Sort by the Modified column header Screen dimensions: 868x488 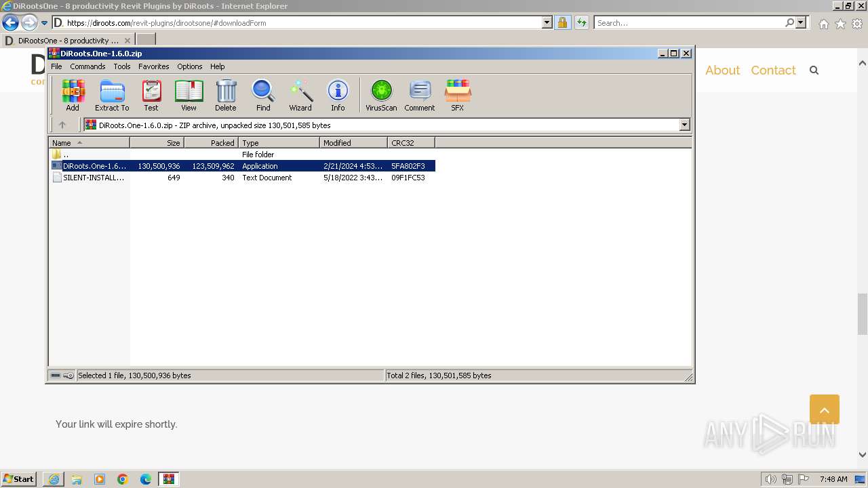[x=353, y=143]
